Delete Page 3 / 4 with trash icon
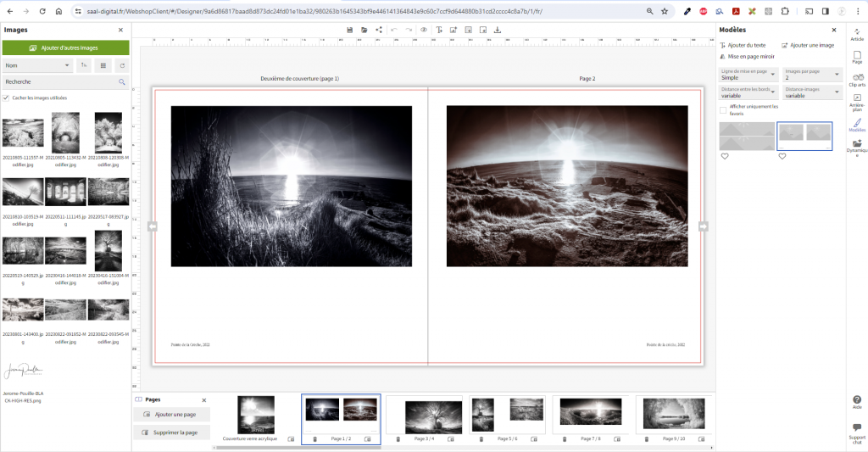 click(397, 439)
